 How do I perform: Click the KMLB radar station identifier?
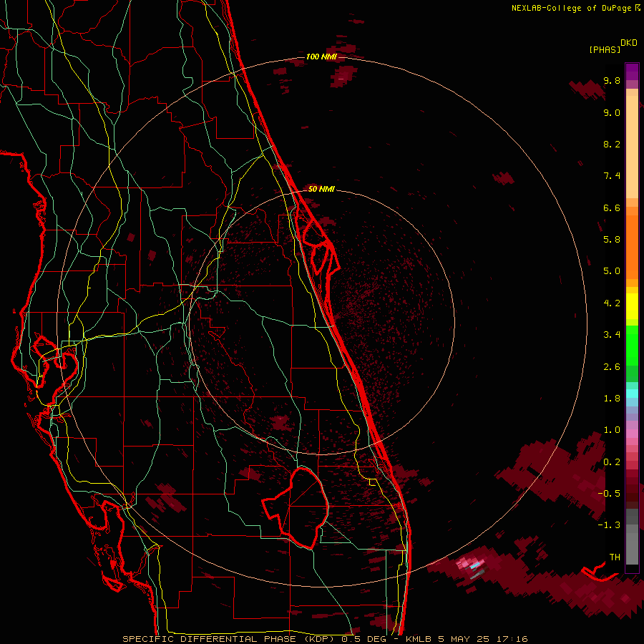pos(419,639)
